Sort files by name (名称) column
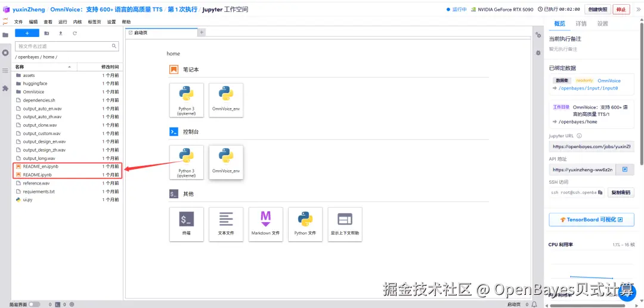Image resolution: width=644 pixels, height=308 pixels. tap(45, 67)
